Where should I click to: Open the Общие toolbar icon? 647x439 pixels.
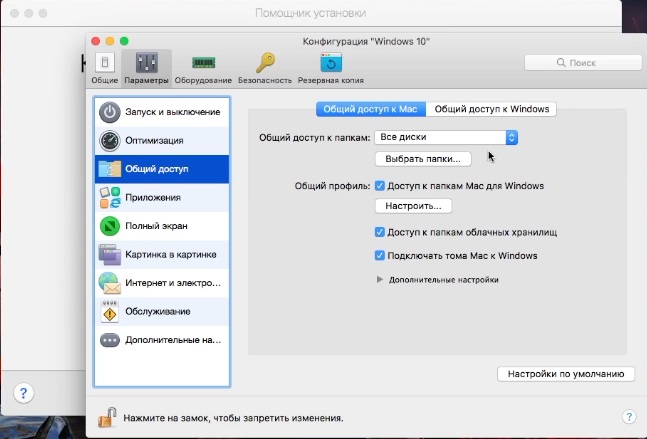click(104, 65)
